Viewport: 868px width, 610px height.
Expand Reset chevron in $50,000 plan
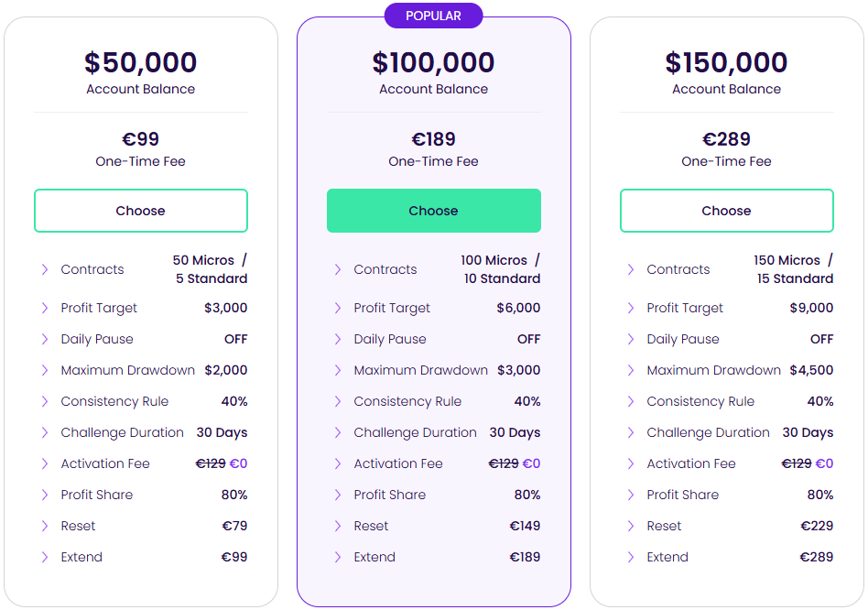[x=45, y=526]
